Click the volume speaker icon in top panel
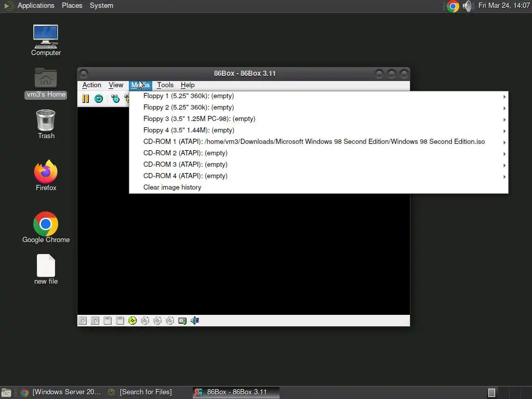Image resolution: width=532 pixels, height=399 pixels. click(x=468, y=6)
